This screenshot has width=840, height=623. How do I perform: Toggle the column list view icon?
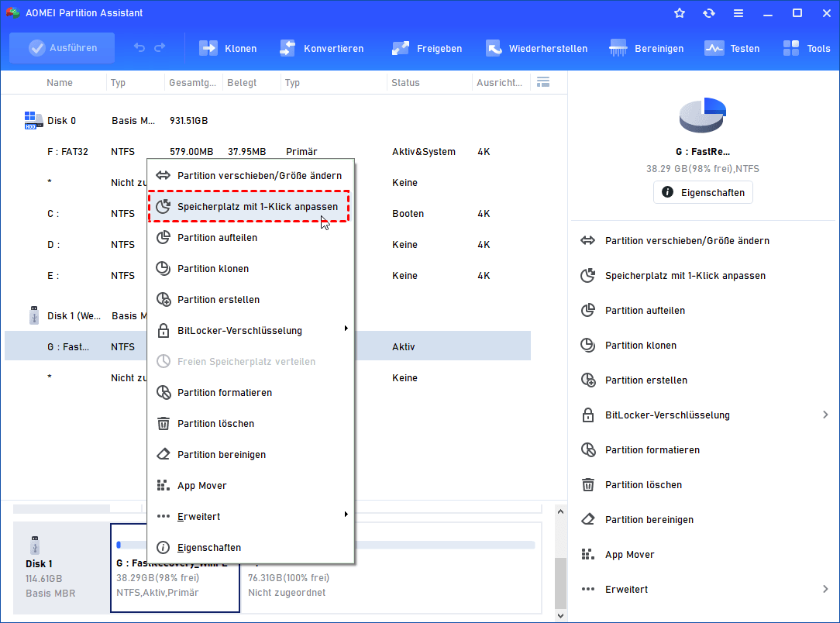(543, 82)
